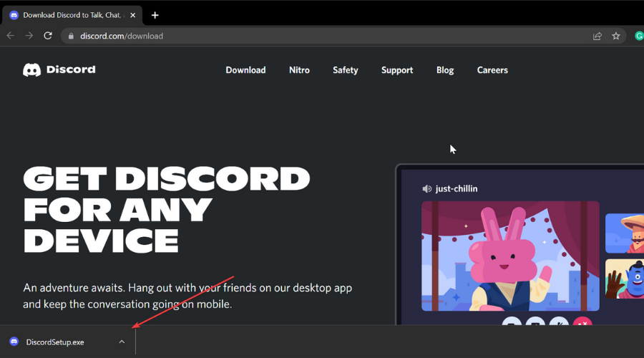Click the red end-call button in preview
Viewport: 644px width, 358px height.
[582, 321]
